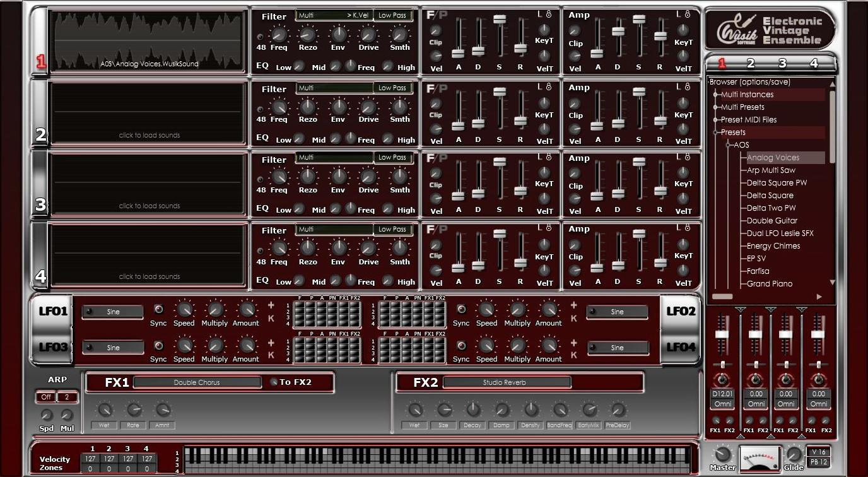Toggle the To FX2 routing LED
The height and width of the screenshot is (477, 868).
click(x=273, y=382)
